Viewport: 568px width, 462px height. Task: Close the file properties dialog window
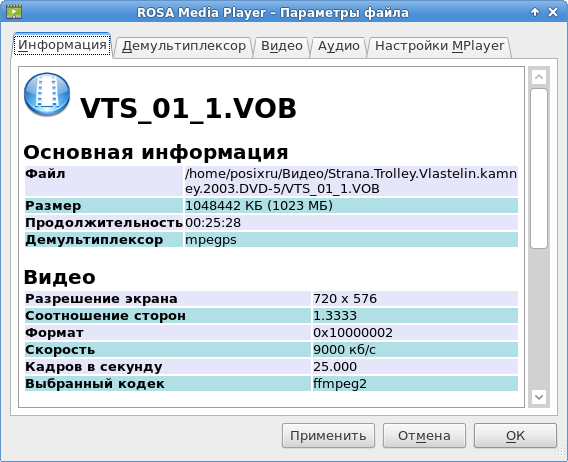[x=553, y=12]
